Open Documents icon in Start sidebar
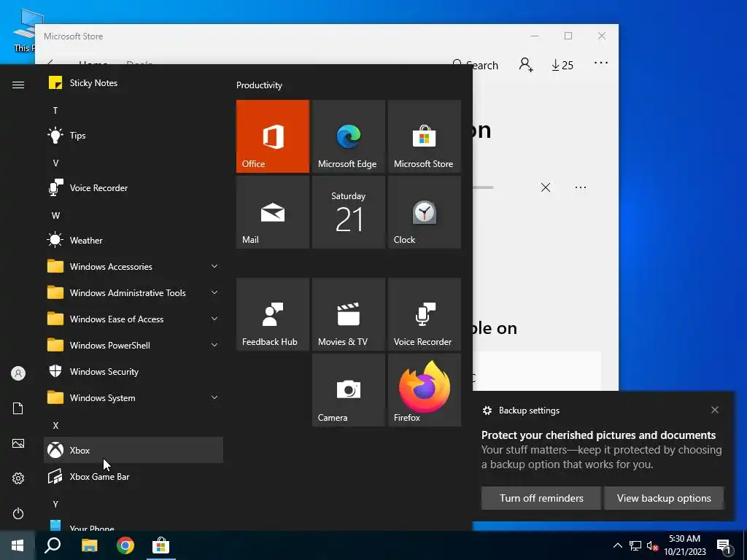Screen dimensions: 747x560 tap(18, 408)
